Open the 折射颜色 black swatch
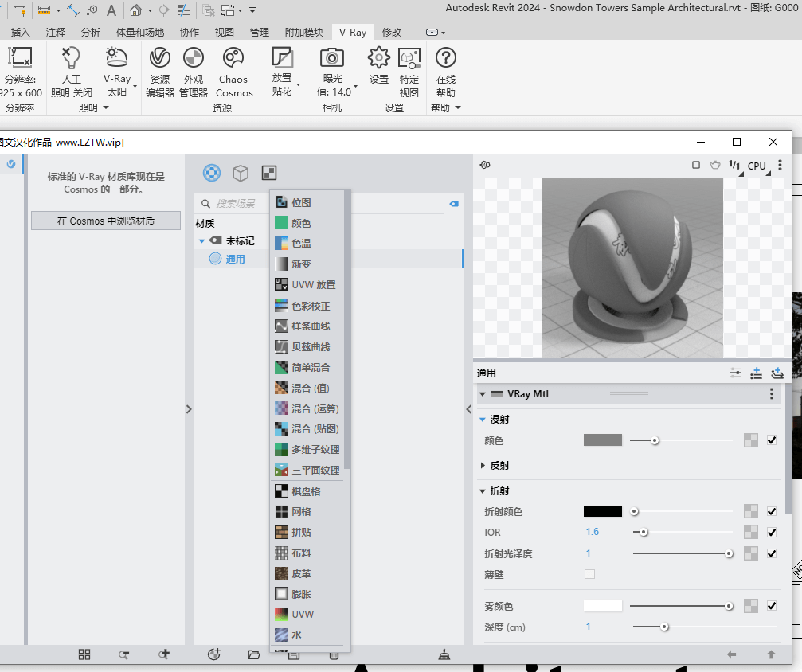This screenshot has height=672, width=802. (x=603, y=511)
